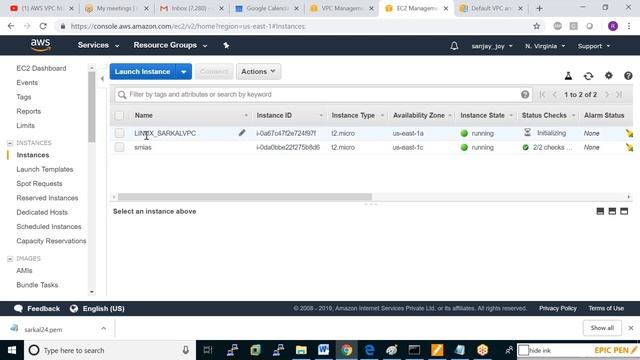The image size is (640, 360).
Task: Go to first page of results
Action: tap(542, 95)
